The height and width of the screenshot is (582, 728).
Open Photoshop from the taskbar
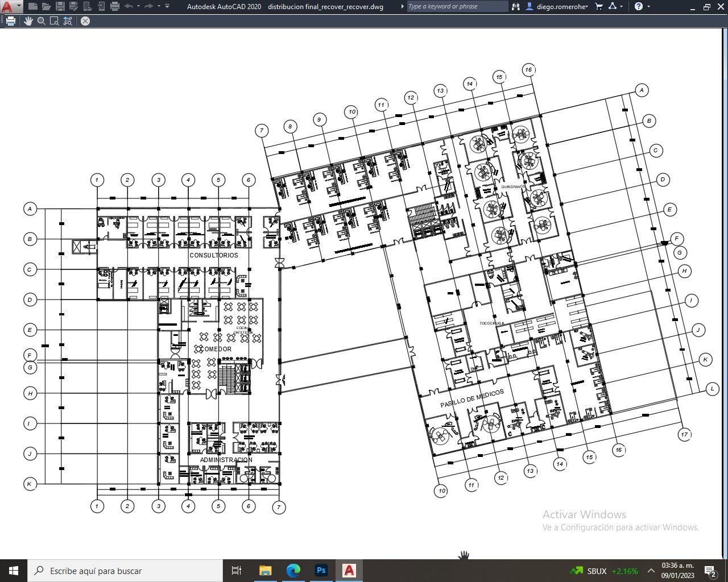(x=321, y=571)
